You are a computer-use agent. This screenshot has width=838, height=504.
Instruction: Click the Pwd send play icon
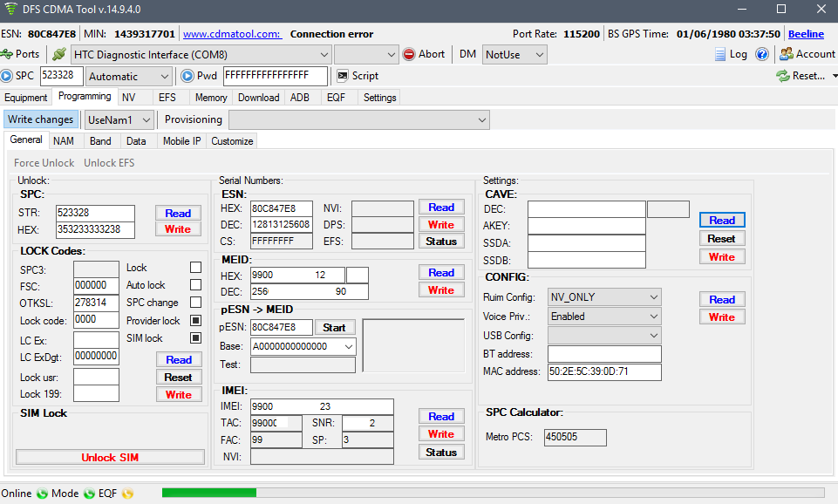click(x=187, y=76)
